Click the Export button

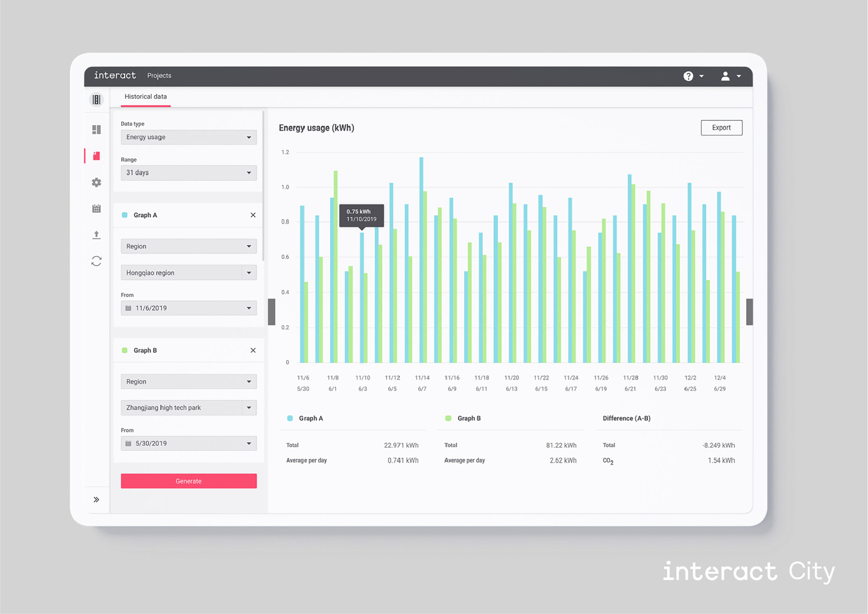pyautogui.click(x=721, y=128)
